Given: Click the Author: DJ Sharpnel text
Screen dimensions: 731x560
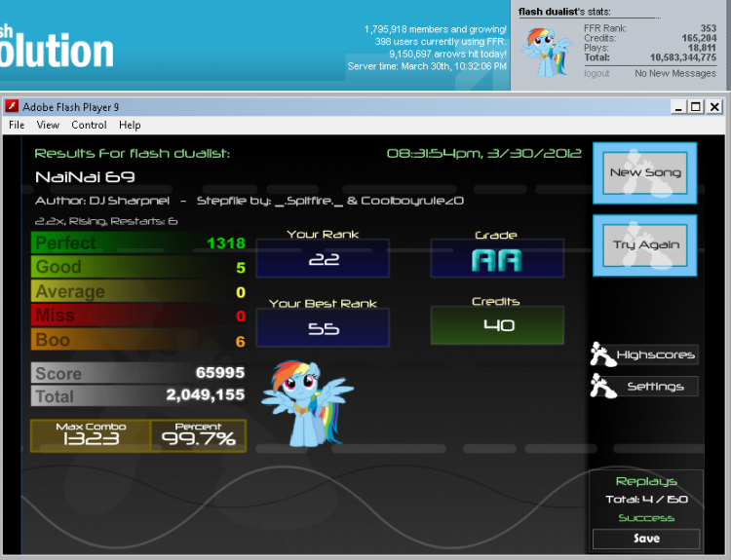Looking at the screenshot, I should (x=102, y=201).
